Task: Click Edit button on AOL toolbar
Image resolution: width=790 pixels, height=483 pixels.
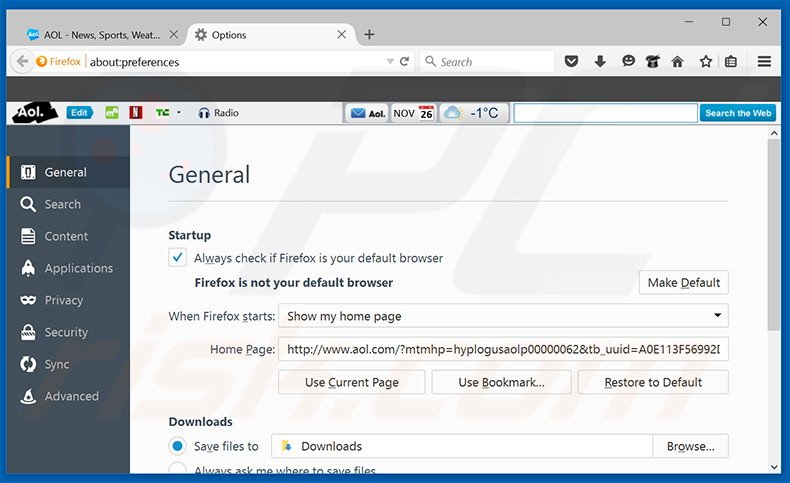Action: click(79, 112)
